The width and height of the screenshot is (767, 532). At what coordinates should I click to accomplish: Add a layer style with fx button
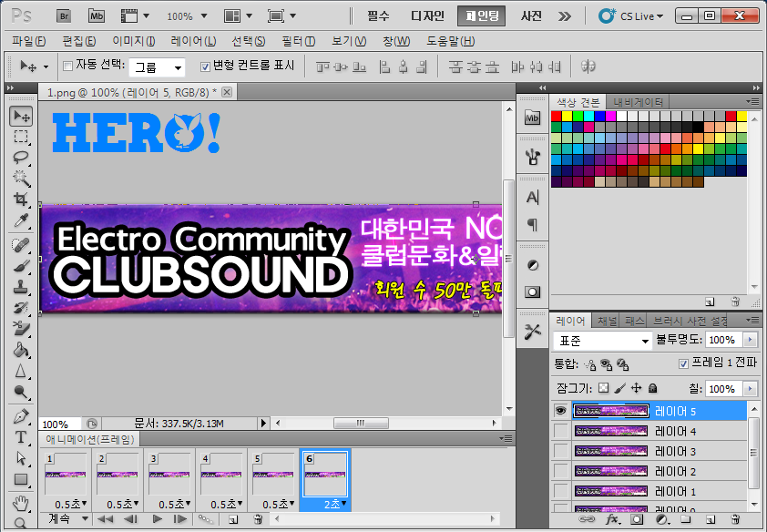(x=611, y=519)
